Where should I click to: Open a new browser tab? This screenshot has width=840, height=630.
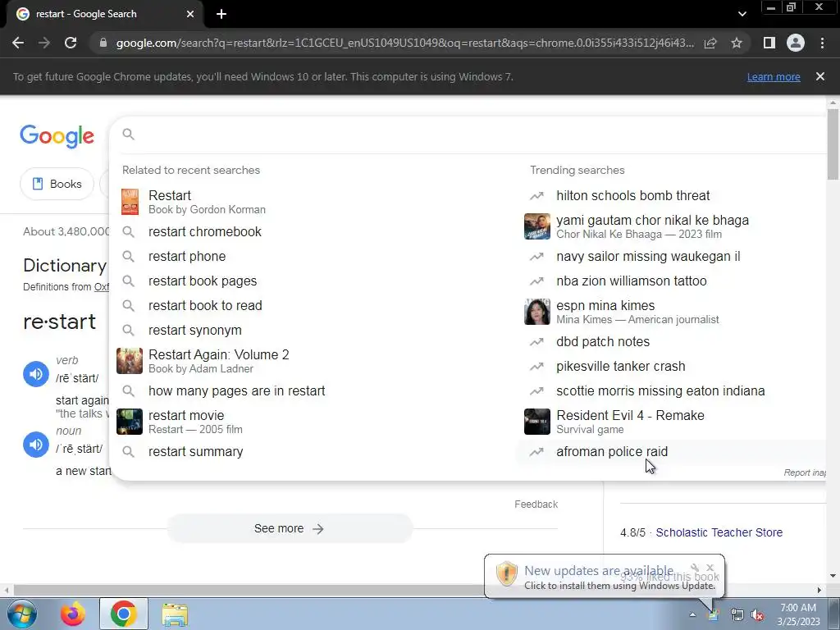[x=221, y=14]
